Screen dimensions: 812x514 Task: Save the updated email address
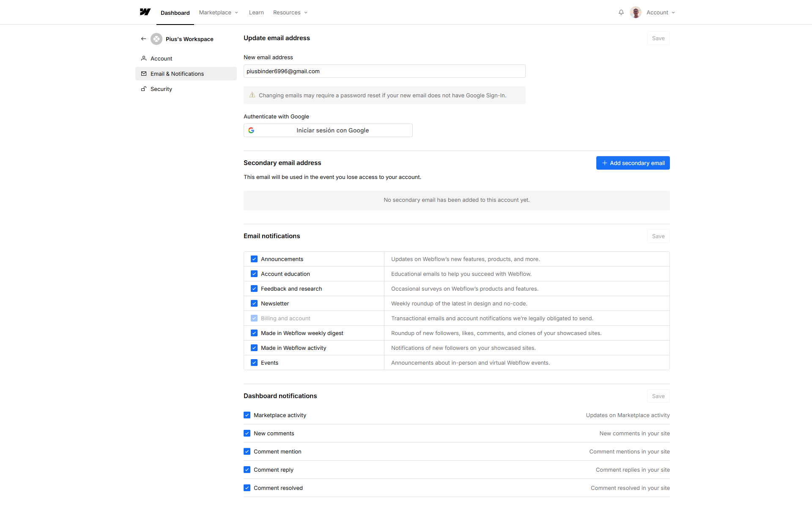[658, 38]
